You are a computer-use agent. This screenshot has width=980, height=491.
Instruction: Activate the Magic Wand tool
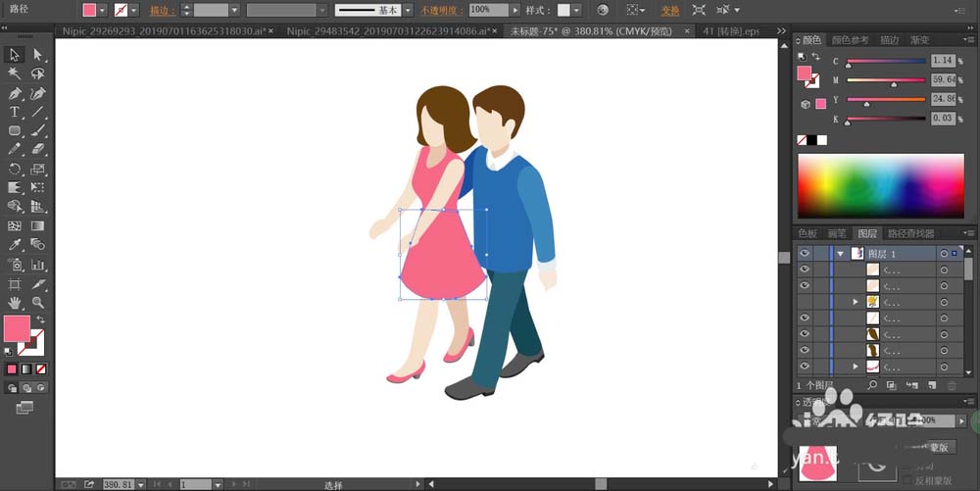tap(15, 74)
